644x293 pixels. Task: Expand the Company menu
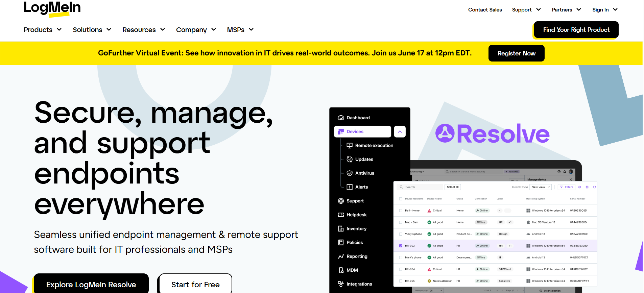tap(196, 30)
